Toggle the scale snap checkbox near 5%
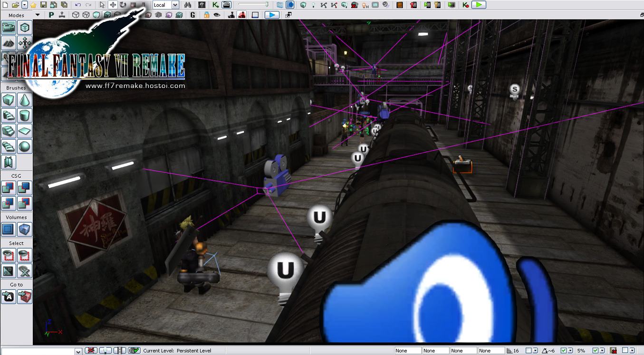This screenshot has width=644, height=355. (x=596, y=351)
